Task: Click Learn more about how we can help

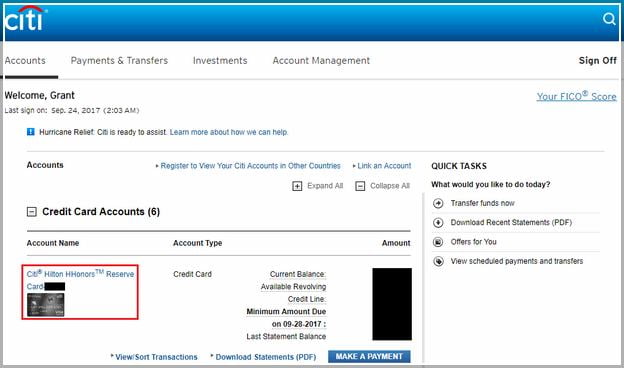Action: pos(229,132)
